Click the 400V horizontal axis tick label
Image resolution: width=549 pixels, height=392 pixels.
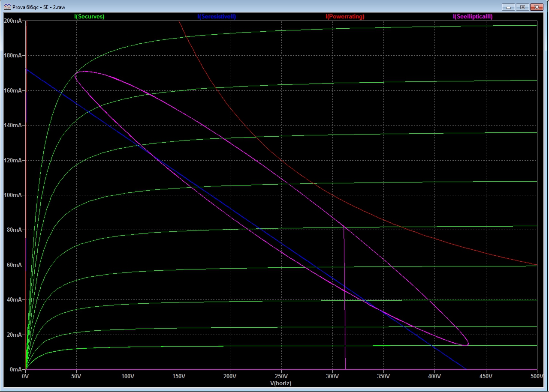point(434,377)
